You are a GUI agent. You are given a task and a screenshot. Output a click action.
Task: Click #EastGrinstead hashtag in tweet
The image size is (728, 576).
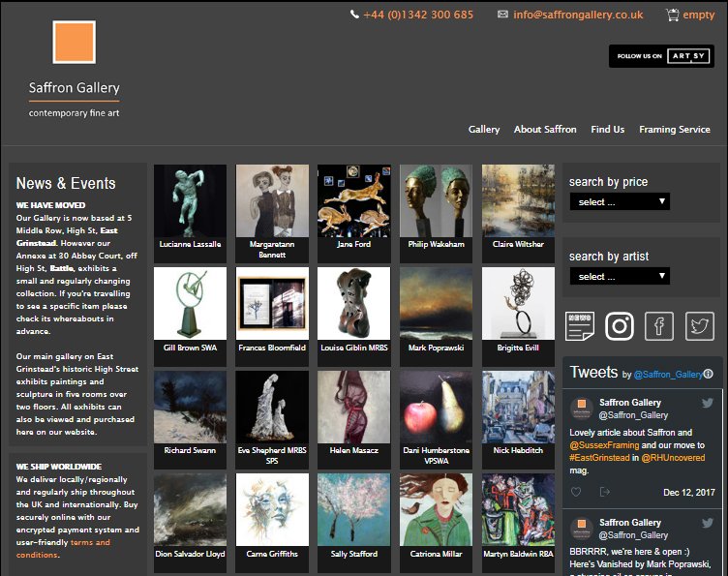tap(599, 458)
